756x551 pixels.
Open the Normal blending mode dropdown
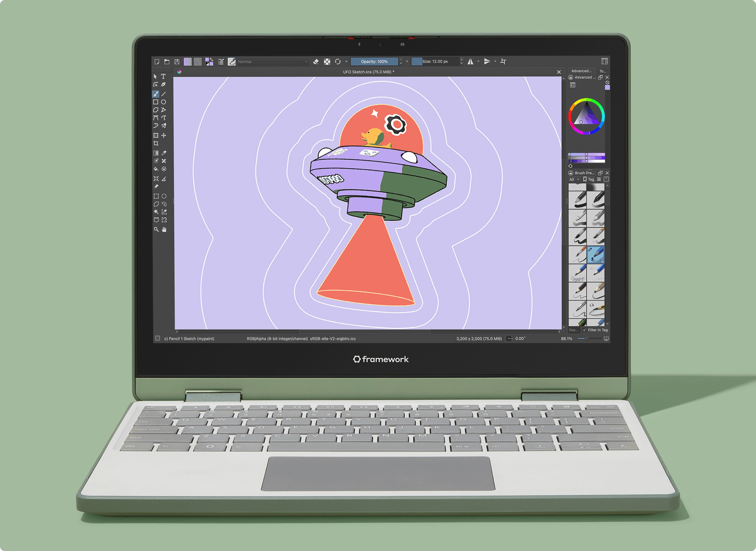coord(272,62)
